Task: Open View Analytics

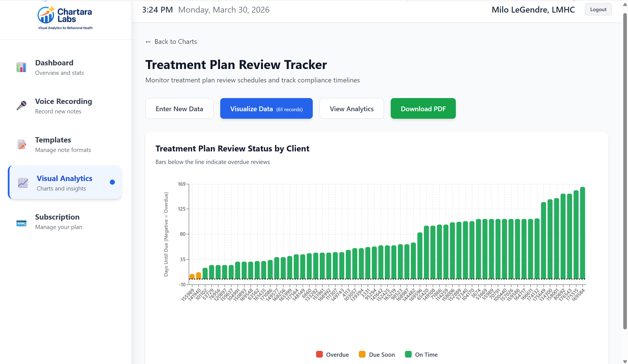Action: coord(351,108)
